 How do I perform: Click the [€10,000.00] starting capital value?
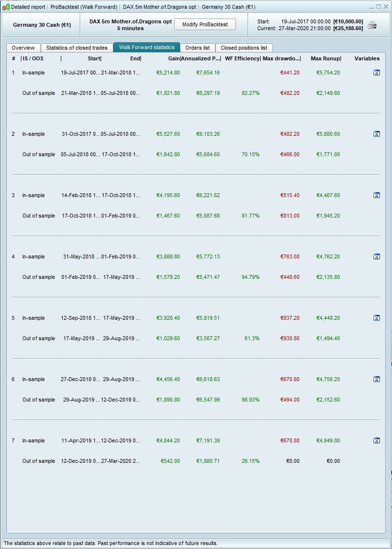pos(348,21)
